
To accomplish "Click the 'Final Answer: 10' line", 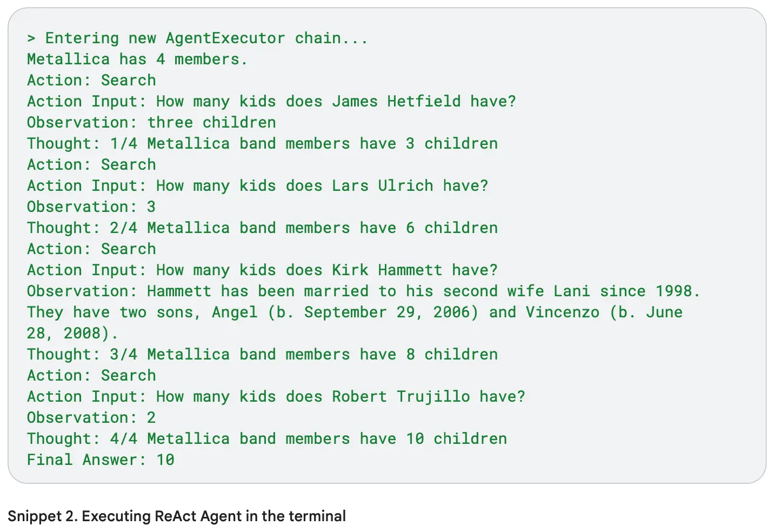I will point(101,460).
